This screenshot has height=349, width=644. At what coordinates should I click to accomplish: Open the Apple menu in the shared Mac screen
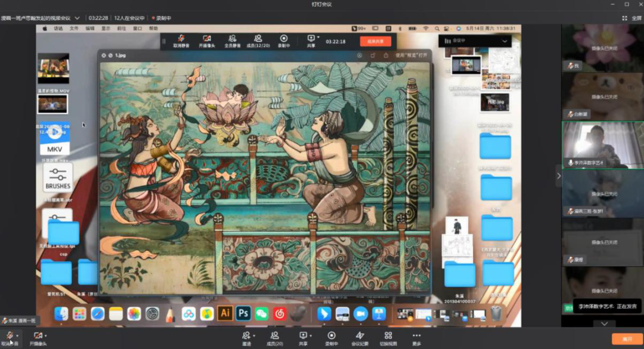click(45, 29)
